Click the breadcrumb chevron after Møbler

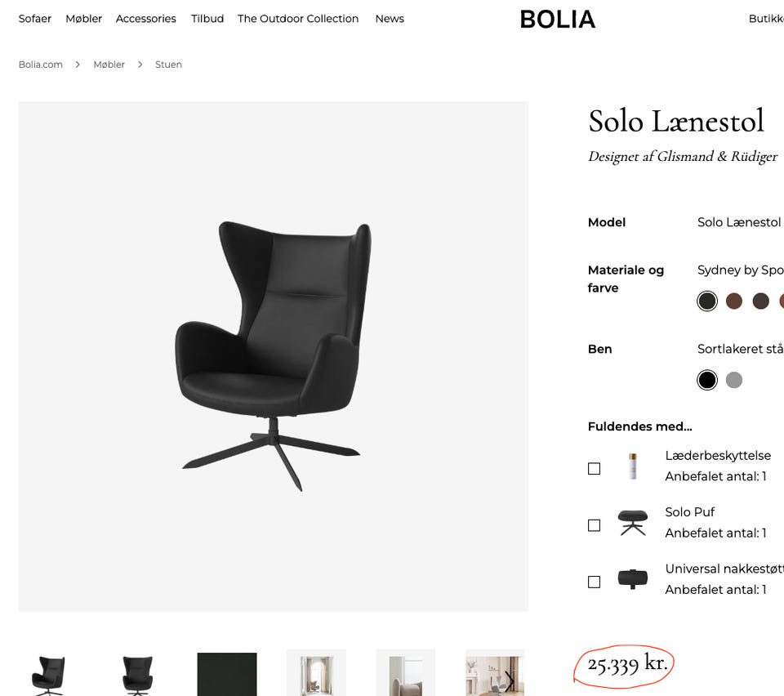click(x=140, y=64)
